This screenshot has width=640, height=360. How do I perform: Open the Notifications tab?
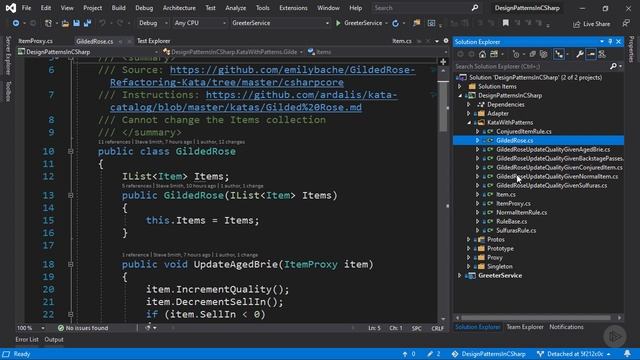coord(566,327)
